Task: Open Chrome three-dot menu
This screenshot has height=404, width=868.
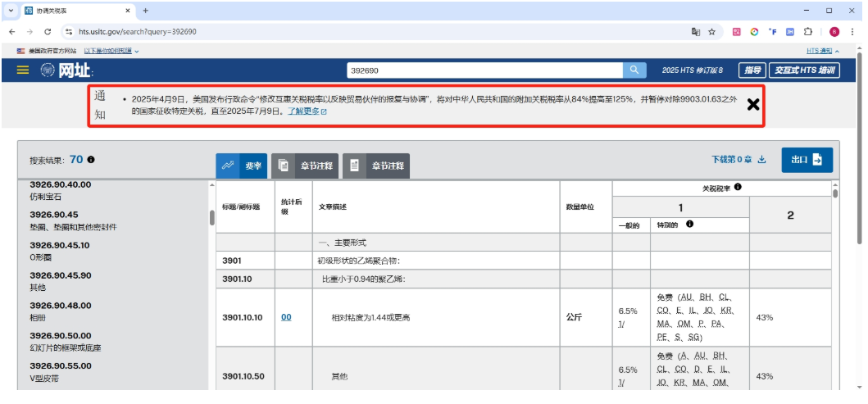Action: pyautogui.click(x=852, y=32)
